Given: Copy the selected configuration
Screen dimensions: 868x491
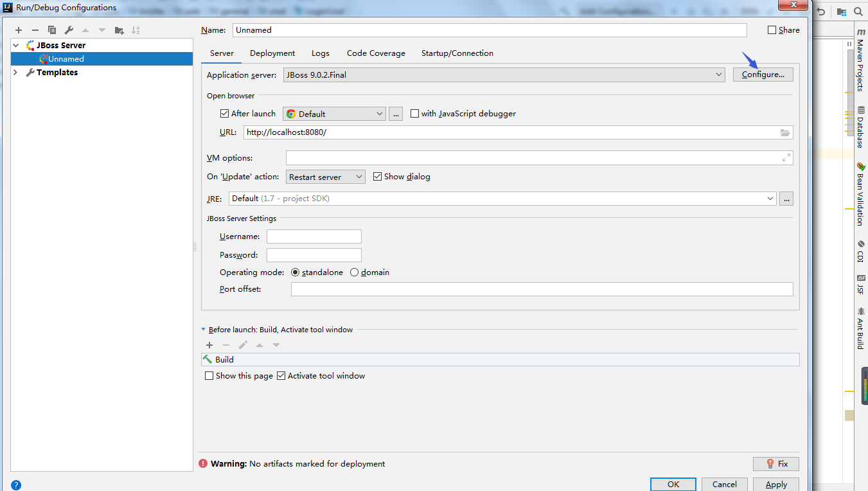Looking at the screenshot, I should (52, 30).
